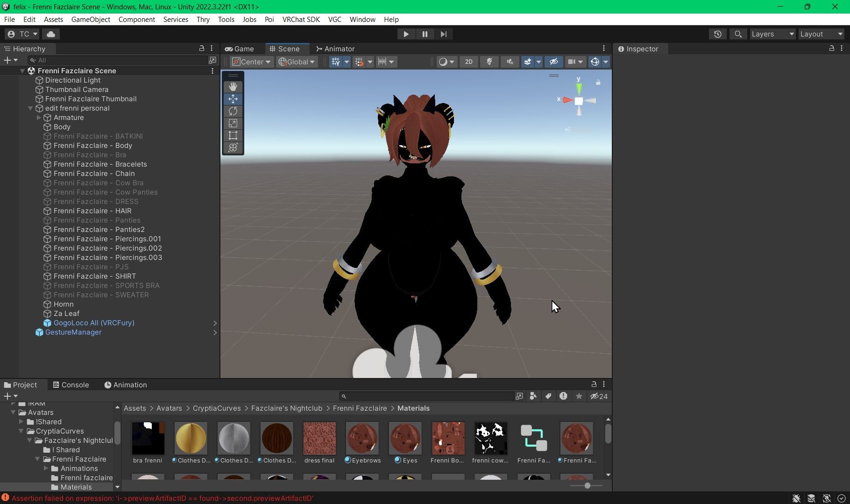Select the Rect tool

click(x=233, y=135)
